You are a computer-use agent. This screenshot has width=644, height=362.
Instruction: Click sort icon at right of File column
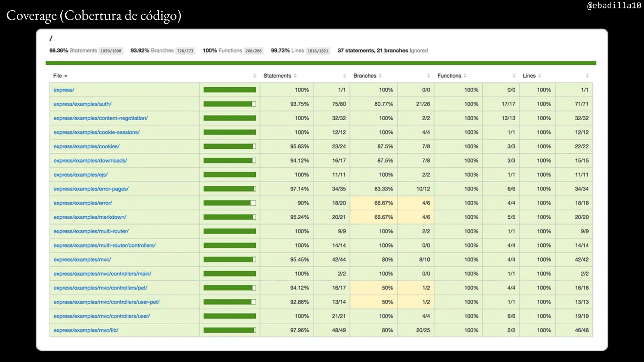(x=255, y=76)
